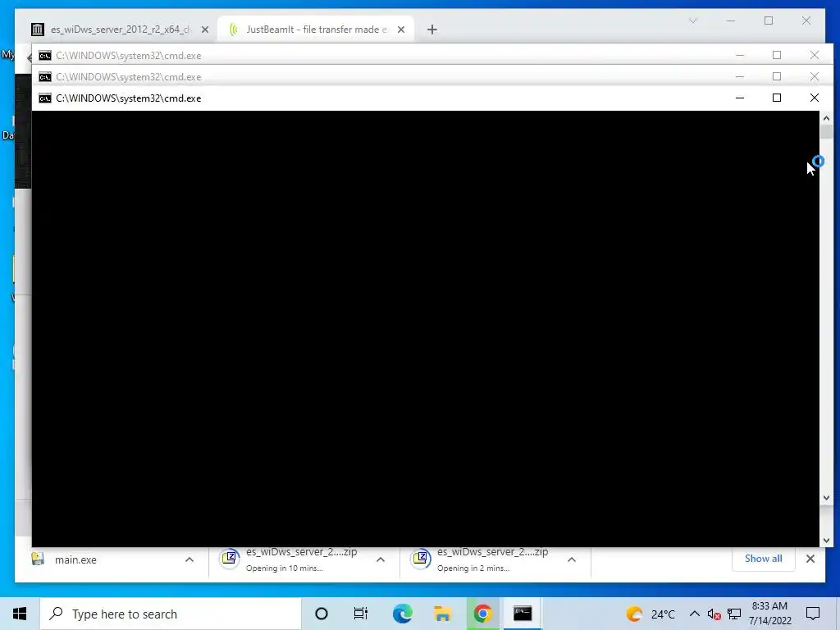Minimize the Chrome browser window
This screenshot has height=630, width=840.
click(x=731, y=21)
